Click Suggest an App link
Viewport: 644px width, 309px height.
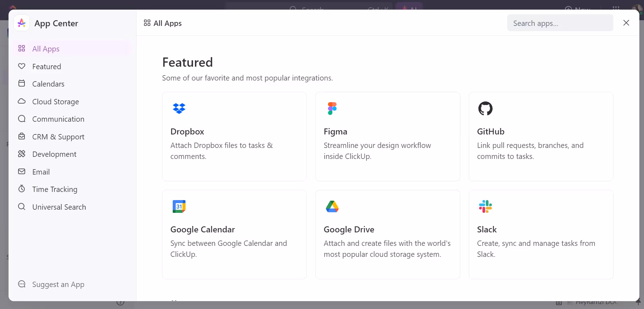click(58, 285)
